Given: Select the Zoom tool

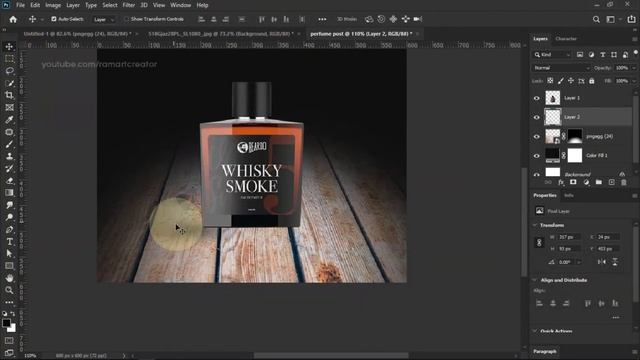Looking at the screenshot, I should (x=9, y=290).
